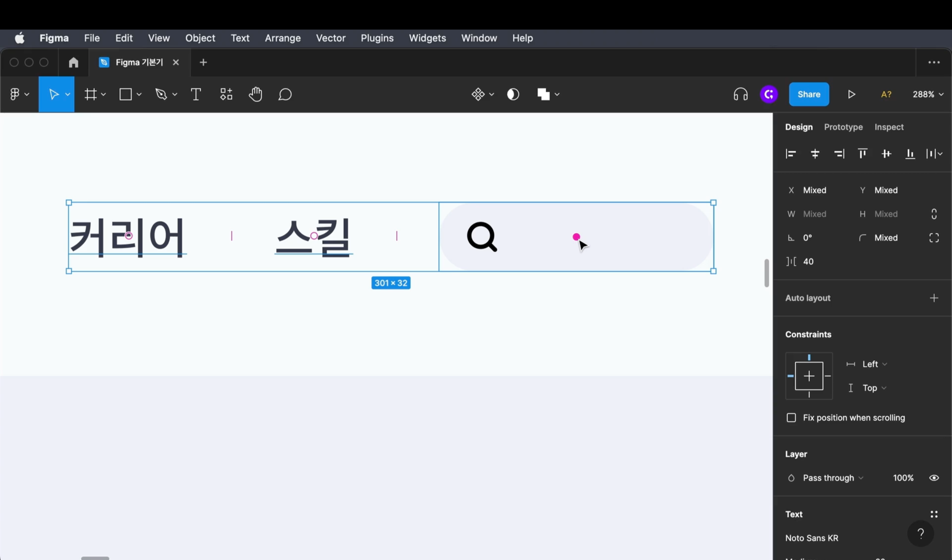
Task: Toggle layer visibility with the eye icon
Action: tap(934, 477)
